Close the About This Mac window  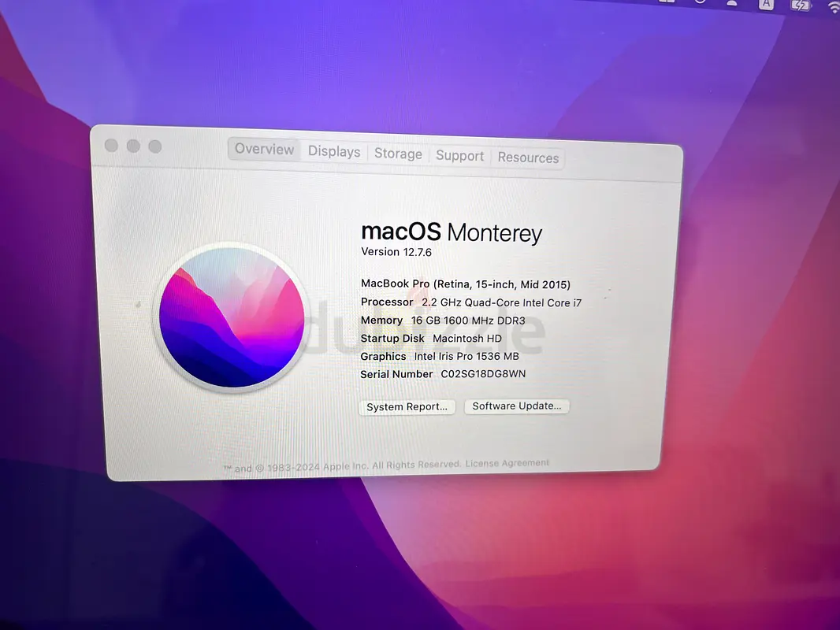111,146
